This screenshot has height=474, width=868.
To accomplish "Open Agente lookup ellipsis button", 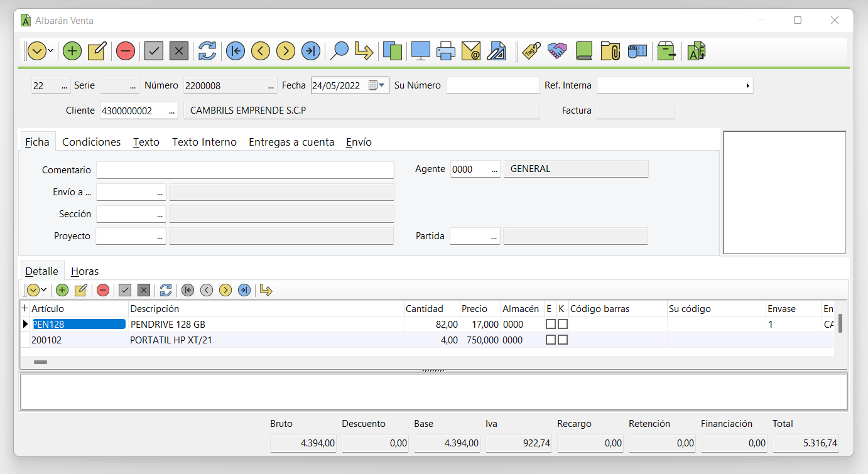I will click(x=495, y=170).
